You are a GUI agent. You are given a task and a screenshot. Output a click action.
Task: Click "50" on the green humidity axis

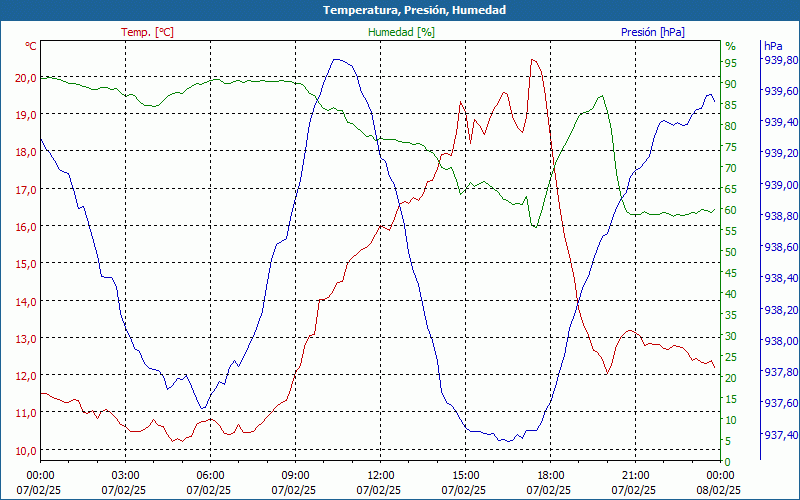(x=731, y=252)
